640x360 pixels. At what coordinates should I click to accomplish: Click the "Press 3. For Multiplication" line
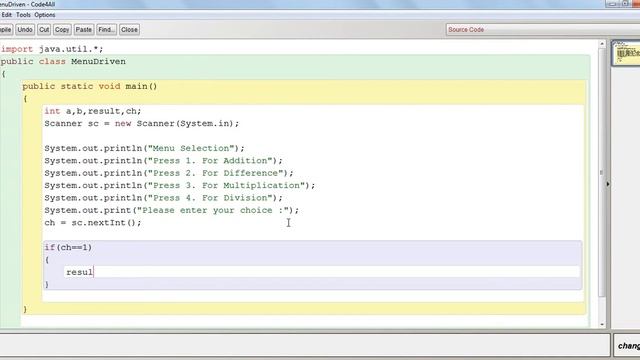[180, 185]
